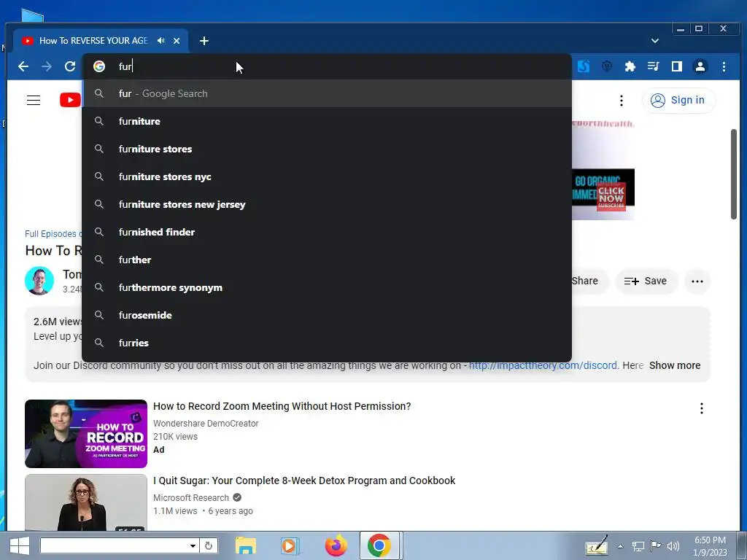Click the page vertical scrollbar thumb
This screenshot has height=560, width=747.
coord(734,174)
